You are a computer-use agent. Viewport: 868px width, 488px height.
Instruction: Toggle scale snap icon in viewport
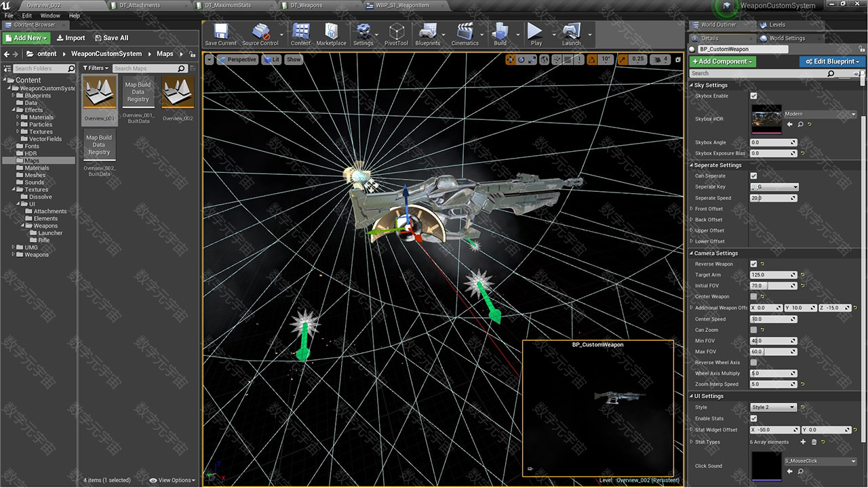pos(623,60)
